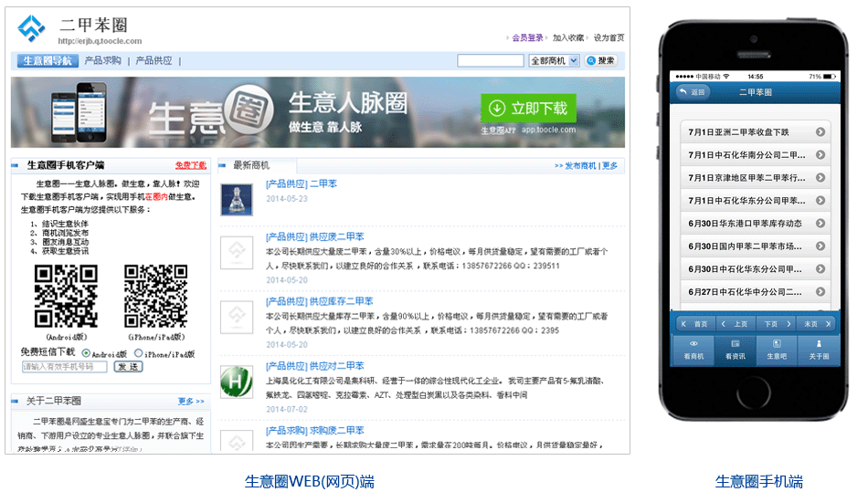
Task: Tap arrow icon on 7月1日中石化华南分公司 row
Action: coord(820,155)
